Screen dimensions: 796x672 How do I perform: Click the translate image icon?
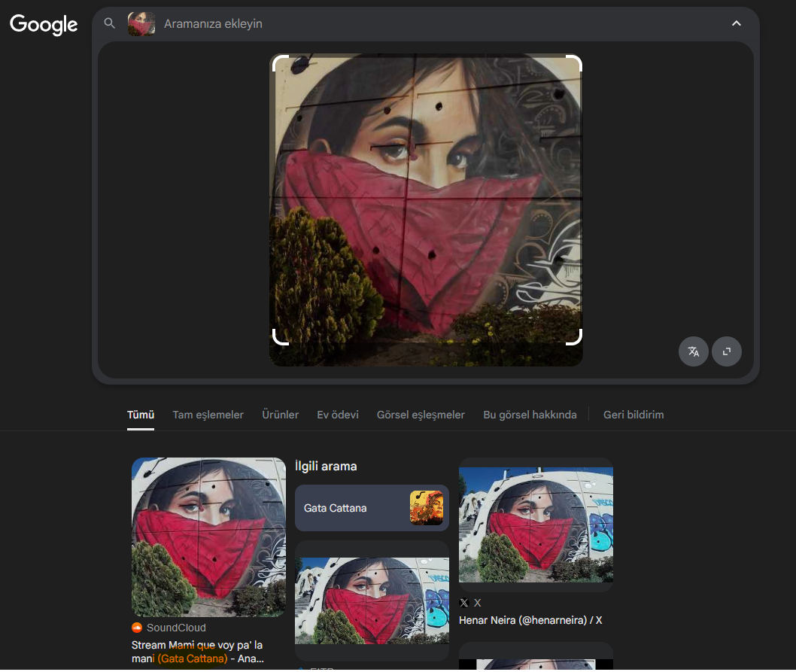[x=693, y=351]
